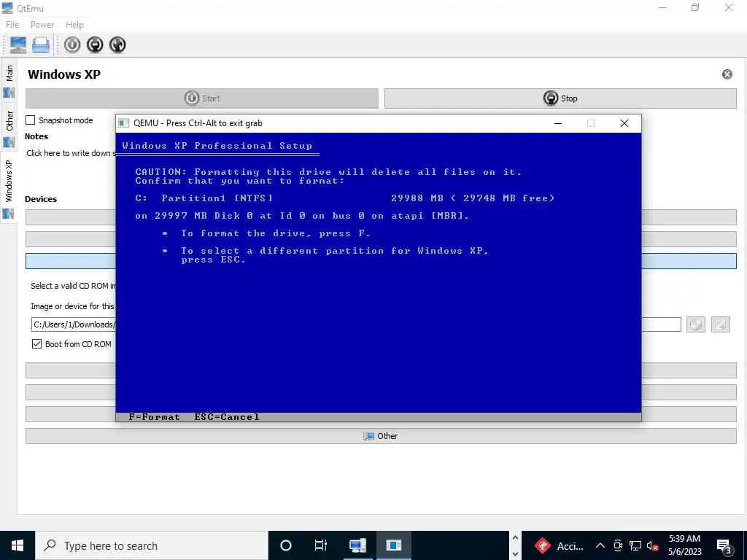The image size is (747, 560).
Task: Click the large Stop button
Action: (x=560, y=98)
